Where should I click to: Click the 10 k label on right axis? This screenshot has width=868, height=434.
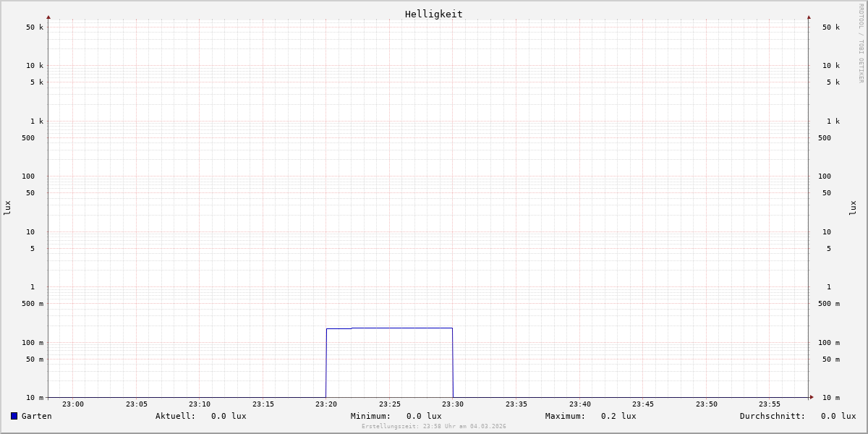coord(831,66)
